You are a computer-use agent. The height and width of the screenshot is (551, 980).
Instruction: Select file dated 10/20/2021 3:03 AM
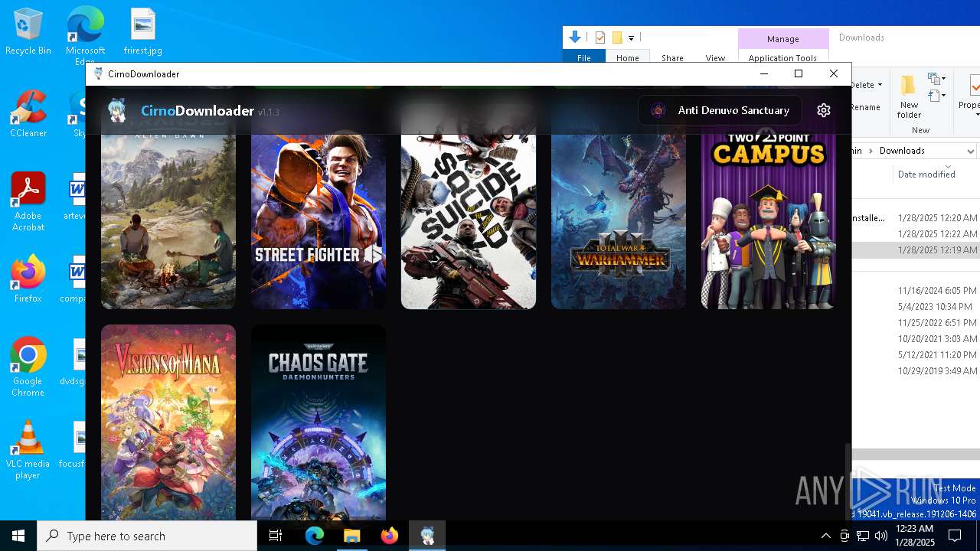[916, 339]
